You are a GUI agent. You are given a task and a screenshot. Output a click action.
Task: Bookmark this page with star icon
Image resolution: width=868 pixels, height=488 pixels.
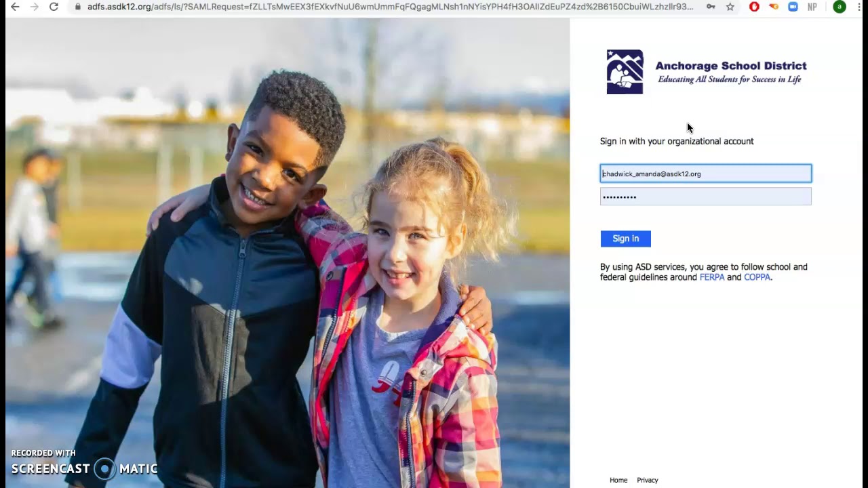[730, 7]
